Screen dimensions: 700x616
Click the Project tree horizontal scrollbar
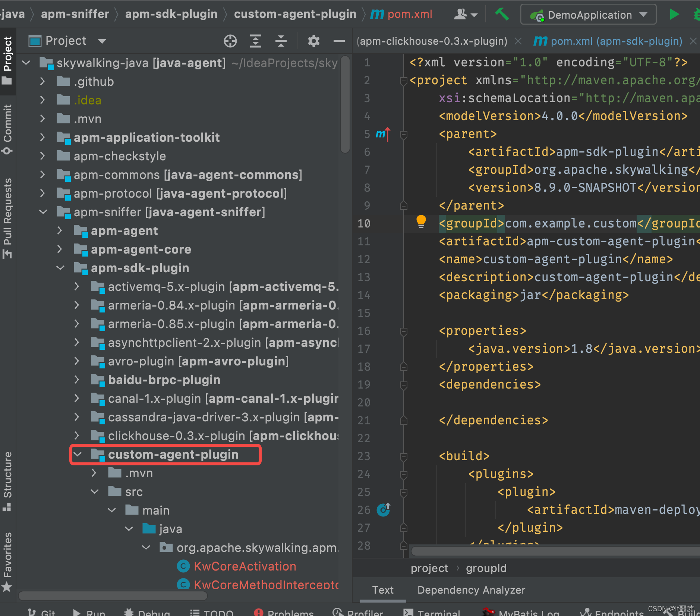(113, 595)
